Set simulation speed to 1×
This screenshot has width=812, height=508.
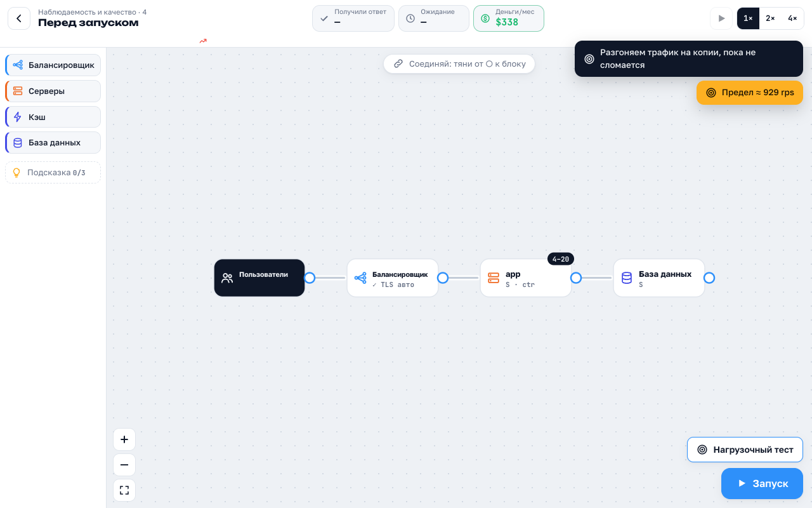[748, 18]
